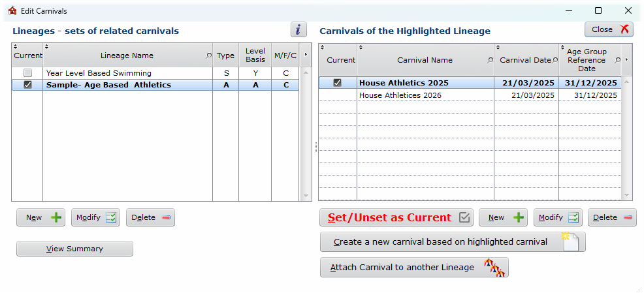The image size is (644, 295).
Task: Create new carnival based on highlighted carnival
Action: (x=452, y=242)
